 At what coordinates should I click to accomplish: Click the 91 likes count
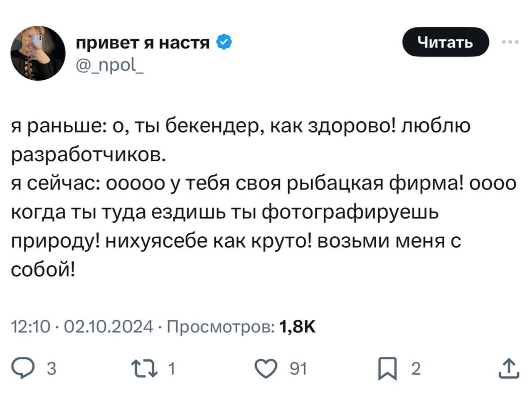point(298,369)
